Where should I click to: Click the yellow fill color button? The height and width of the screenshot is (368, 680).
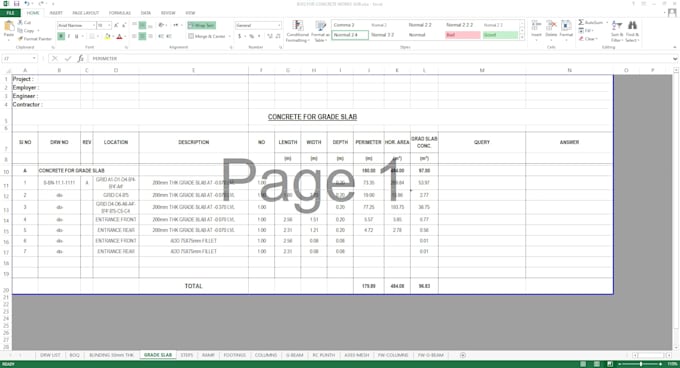point(108,36)
